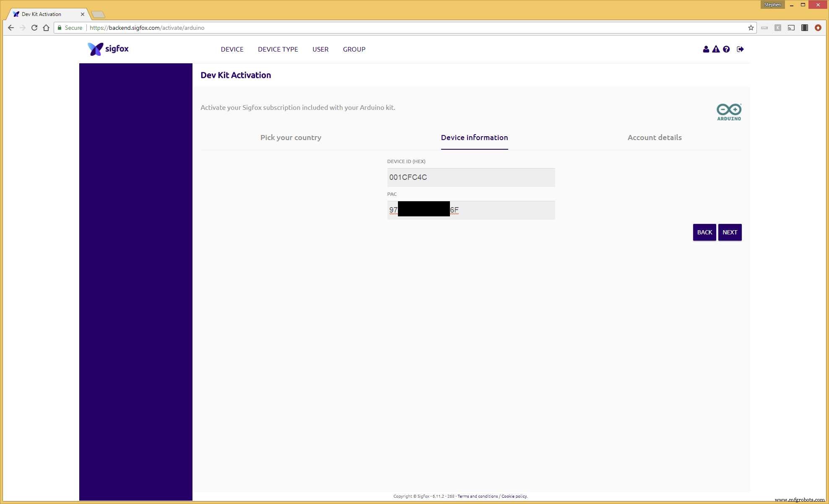This screenshot has width=829, height=504.
Task: Go to browser home page icon
Action: (46, 28)
